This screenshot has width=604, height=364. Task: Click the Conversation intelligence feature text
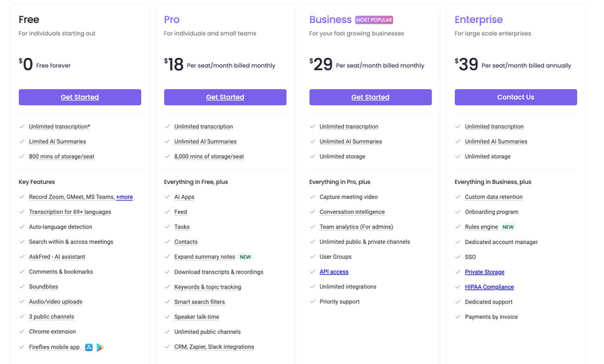(x=351, y=212)
